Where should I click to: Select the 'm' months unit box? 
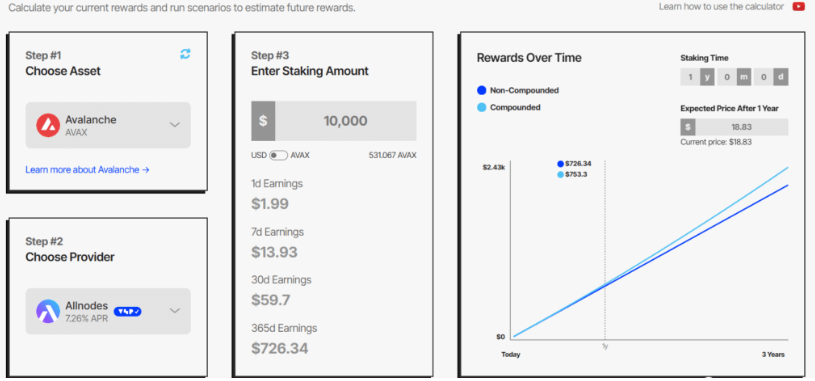[x=744, y=77]
